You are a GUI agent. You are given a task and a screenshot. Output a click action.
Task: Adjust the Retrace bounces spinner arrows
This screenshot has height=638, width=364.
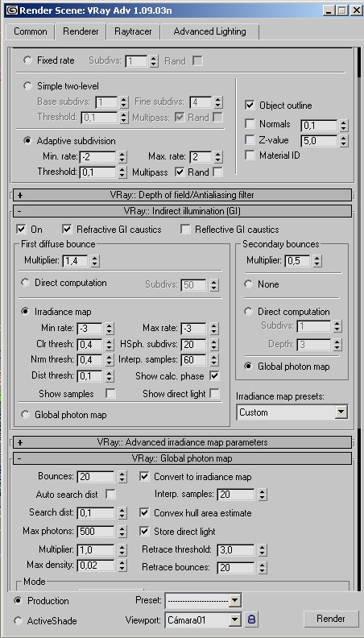(263, 568)
